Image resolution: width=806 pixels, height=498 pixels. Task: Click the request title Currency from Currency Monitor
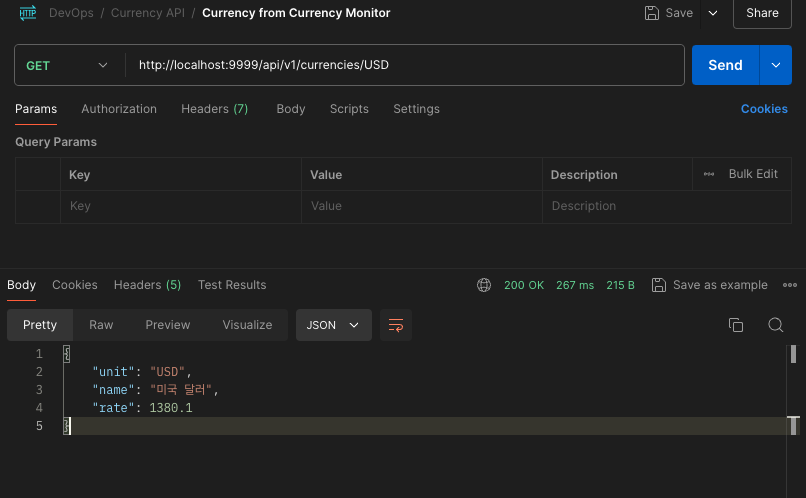coord(296,13)
